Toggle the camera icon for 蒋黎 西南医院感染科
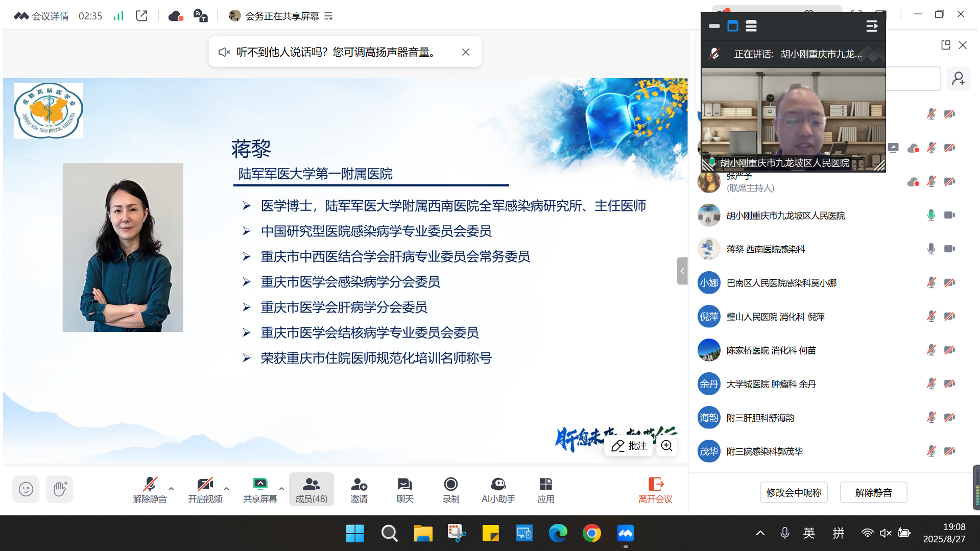 click(949, 249)
